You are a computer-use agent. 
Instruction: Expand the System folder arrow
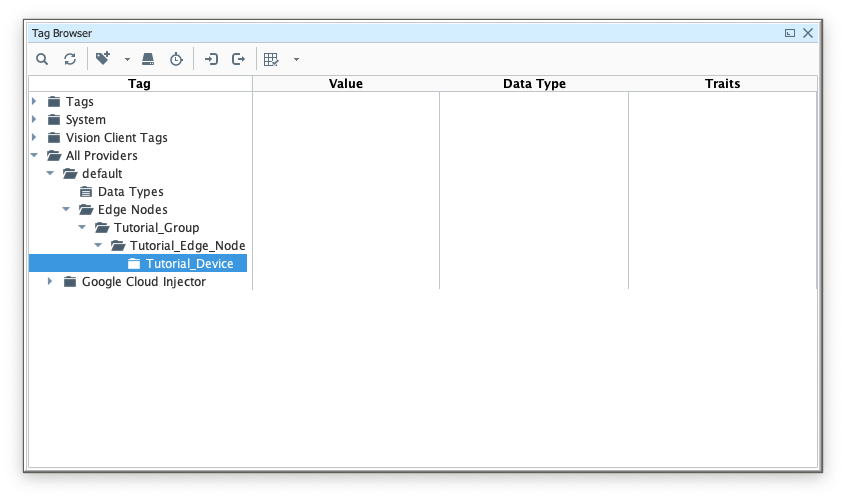34,120
